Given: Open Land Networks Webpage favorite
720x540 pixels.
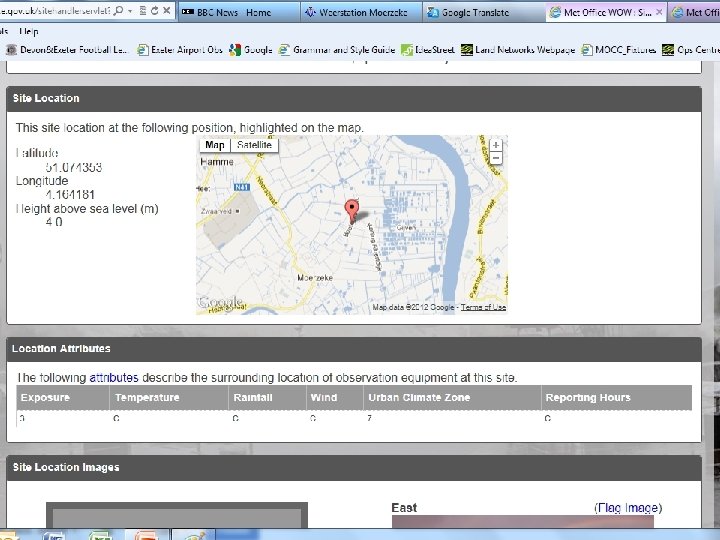Looking at the screenshot, I should (x=518, y=50).
